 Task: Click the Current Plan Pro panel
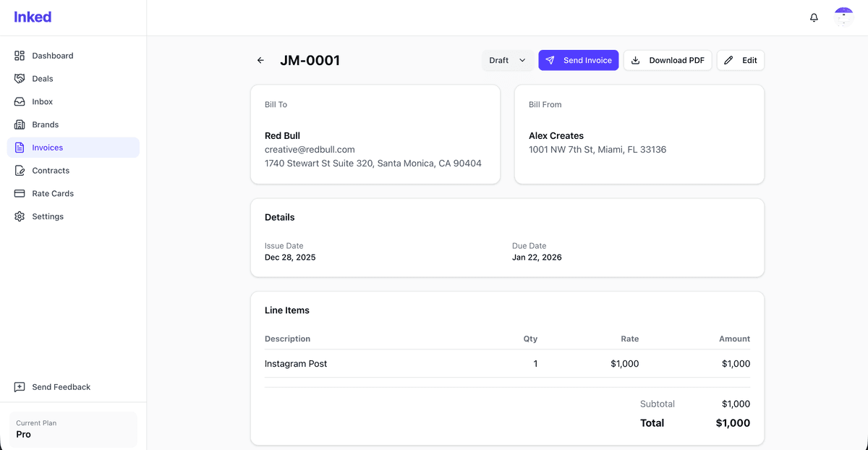(x=72, y=428)
